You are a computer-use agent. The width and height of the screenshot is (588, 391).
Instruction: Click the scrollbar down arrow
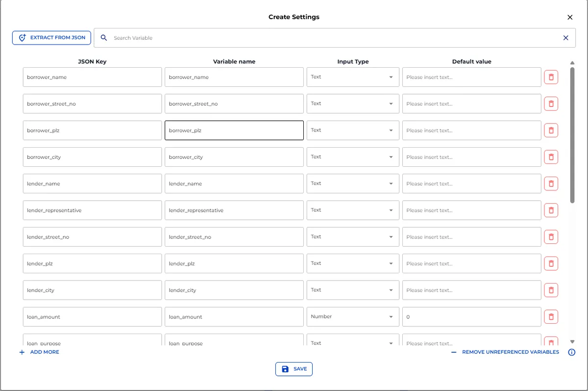point(572,341)
